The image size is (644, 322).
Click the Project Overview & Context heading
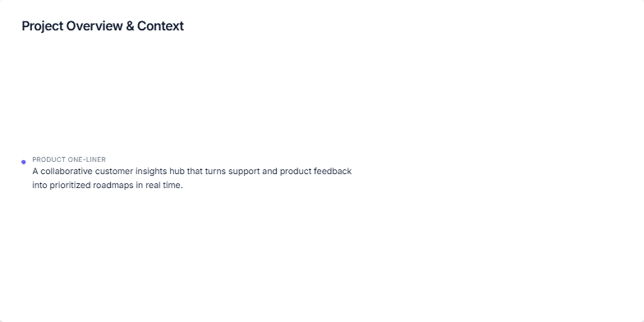coord(103,26)
